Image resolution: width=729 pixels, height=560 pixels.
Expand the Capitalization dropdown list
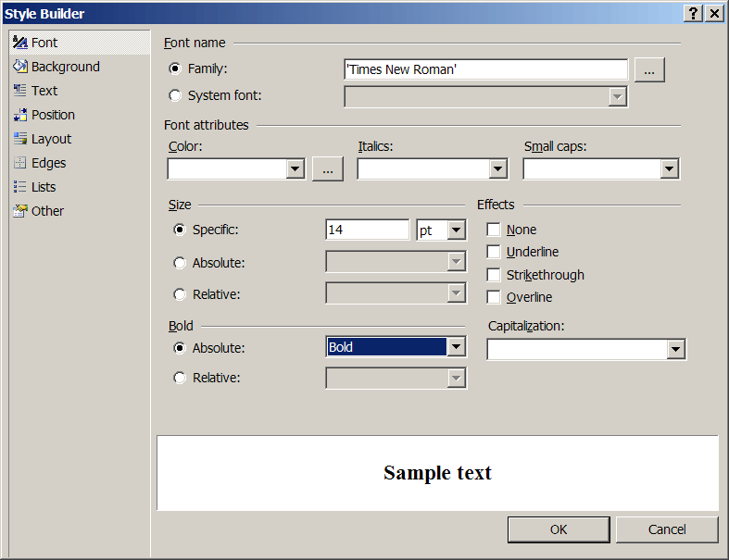tap(675, 349)
